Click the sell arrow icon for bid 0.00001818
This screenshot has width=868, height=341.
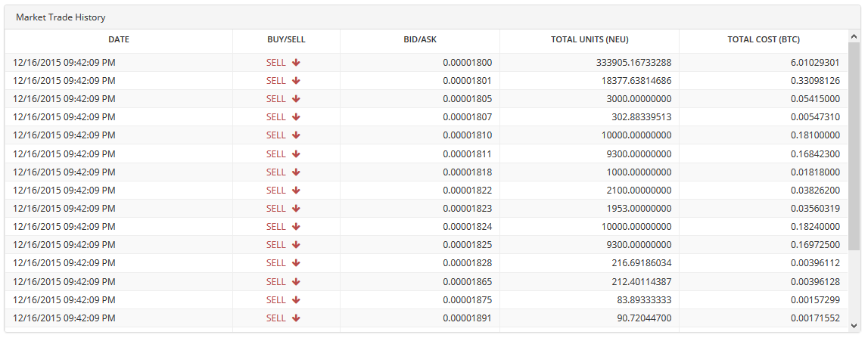pos(296,172)
